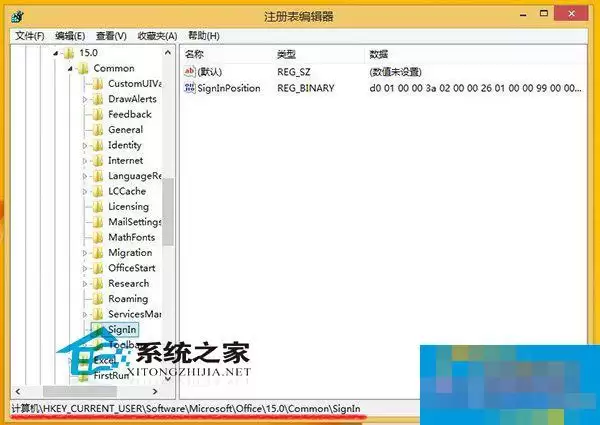This screenshot has width=600, height=425.
Task: Click the tree vertical scrollbar thumb
Action: point(168,212)
